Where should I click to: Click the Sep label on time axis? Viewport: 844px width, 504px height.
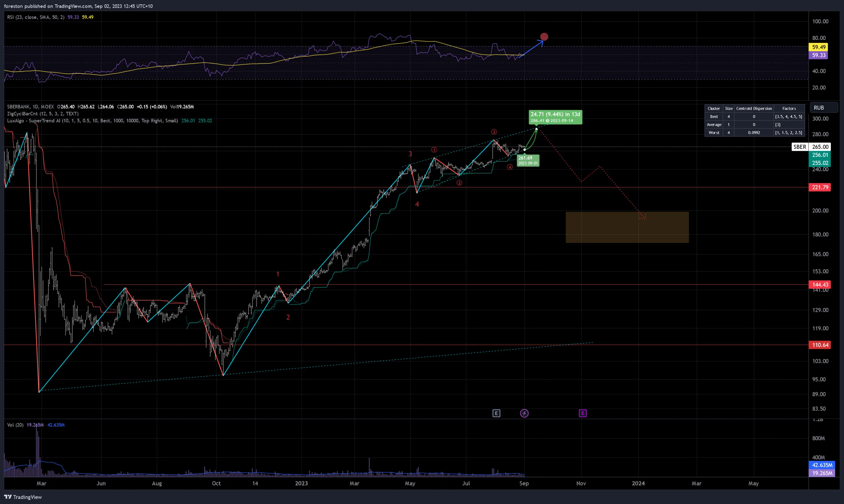pyautogui.click(x=524, y=483)
